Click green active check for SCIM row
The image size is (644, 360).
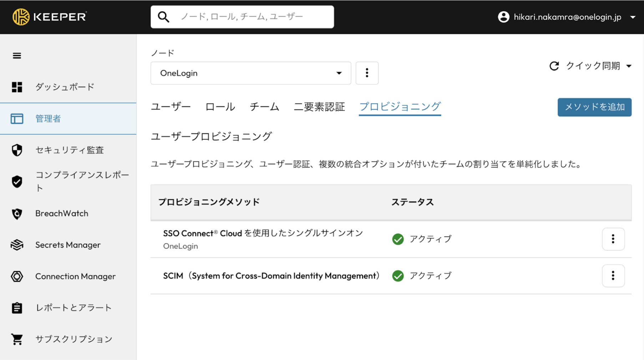pos(398,276)
